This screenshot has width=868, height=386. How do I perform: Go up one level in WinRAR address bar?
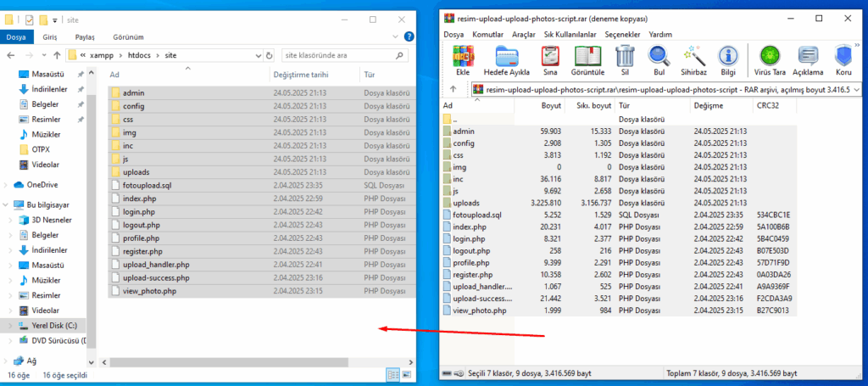tap(453, 88)
